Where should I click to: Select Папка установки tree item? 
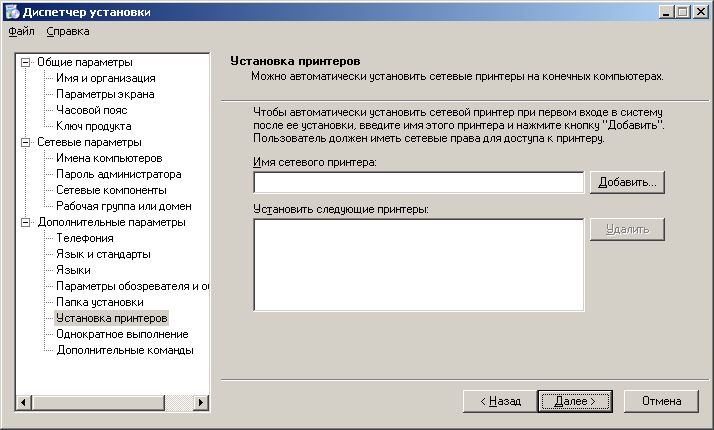(x=100, y=302)
